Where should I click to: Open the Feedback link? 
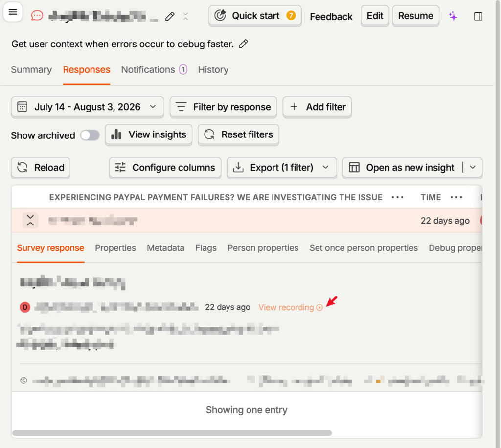coord(331,16)
